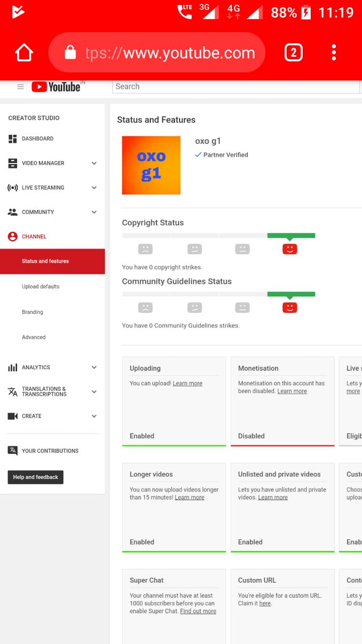Click the Analytics bar chart icon

pos(12,368)
